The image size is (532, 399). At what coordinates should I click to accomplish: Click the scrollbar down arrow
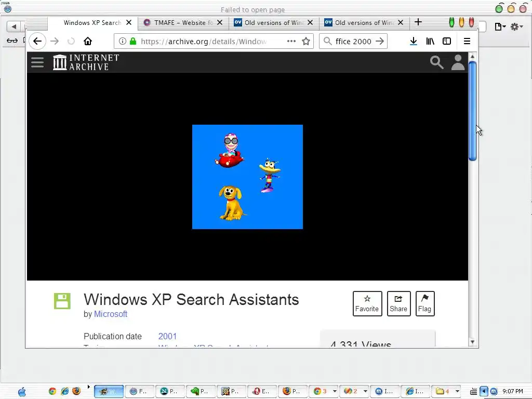[x=472, y=342]
